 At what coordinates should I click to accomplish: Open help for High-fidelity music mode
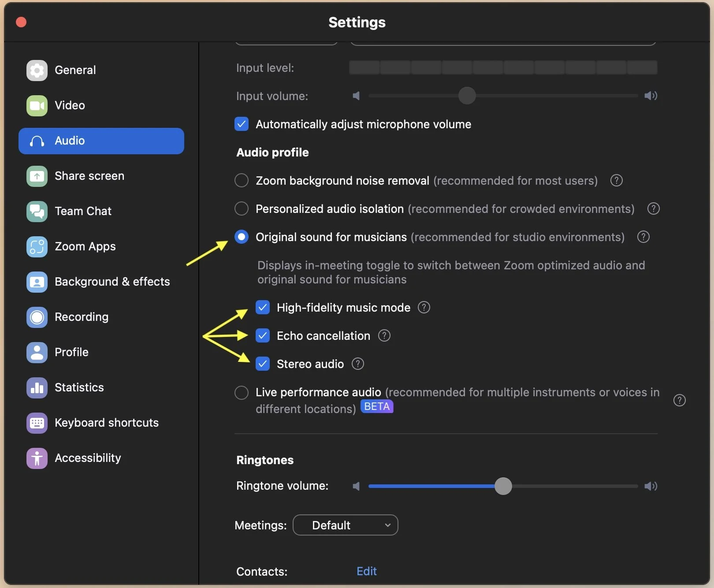point(424,307)
